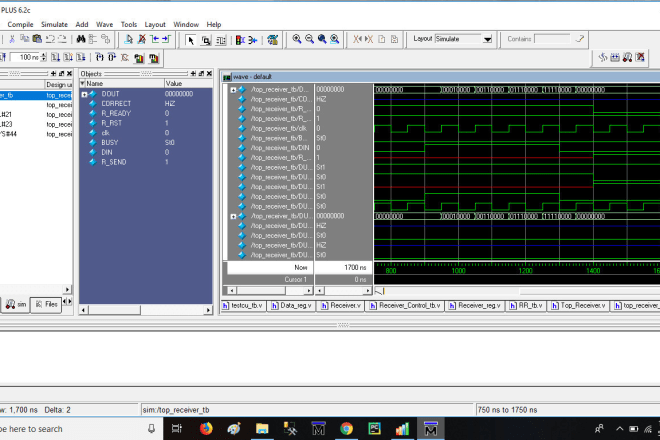Open the Help menu
This screenshot has width=660, height=440.
tap(214, 24)
